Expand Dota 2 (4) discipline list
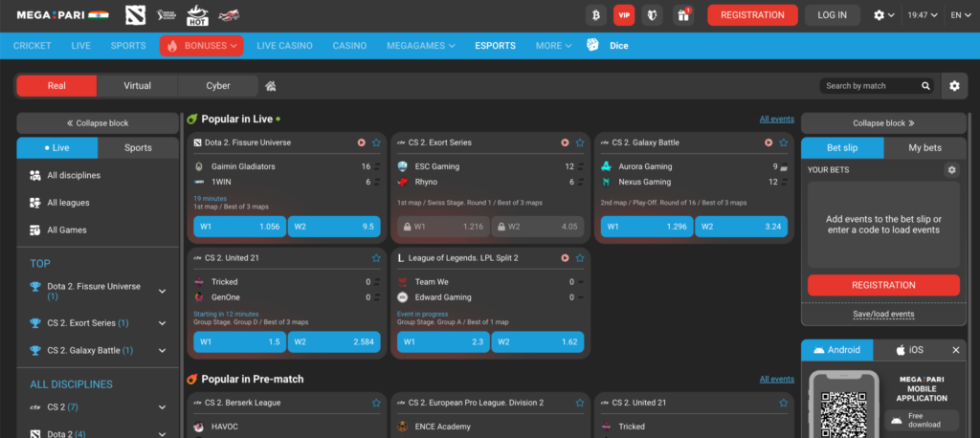Image resolution: width=980 pixels, height=438 pixels. (x=163, y=434)
